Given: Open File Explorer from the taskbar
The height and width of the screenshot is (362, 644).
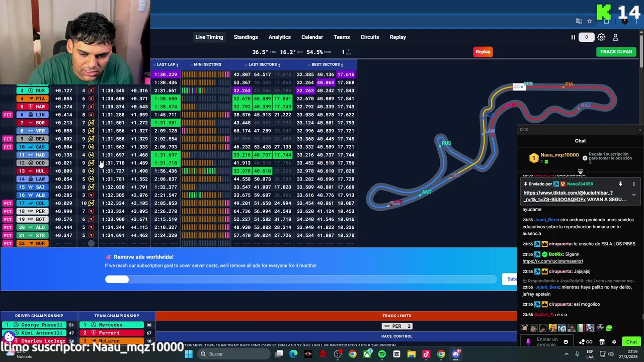Looking at the screenshot, I should coord(411,354).
